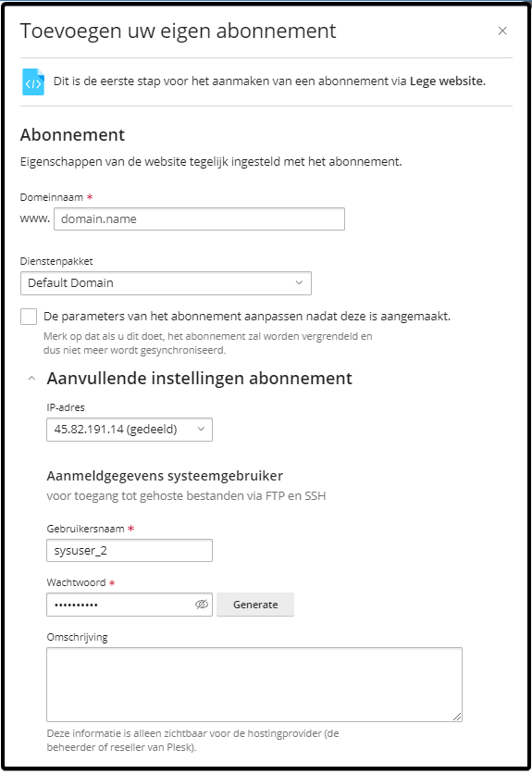Viewport: 532px width, 774px height.
Task: Click the Domeinnaam field label
Action: (x=51, y=197)
